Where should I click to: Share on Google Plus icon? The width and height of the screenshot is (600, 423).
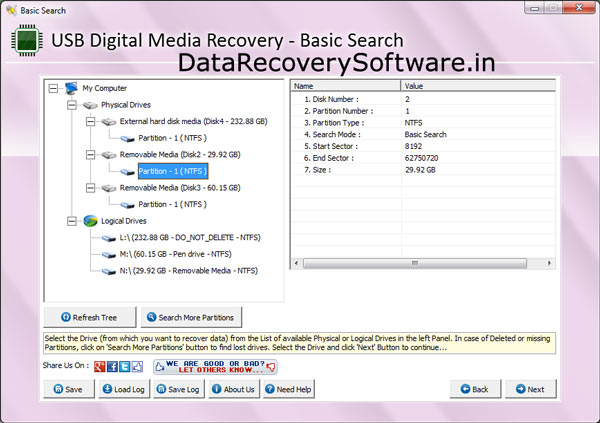(x=99, y=366)
